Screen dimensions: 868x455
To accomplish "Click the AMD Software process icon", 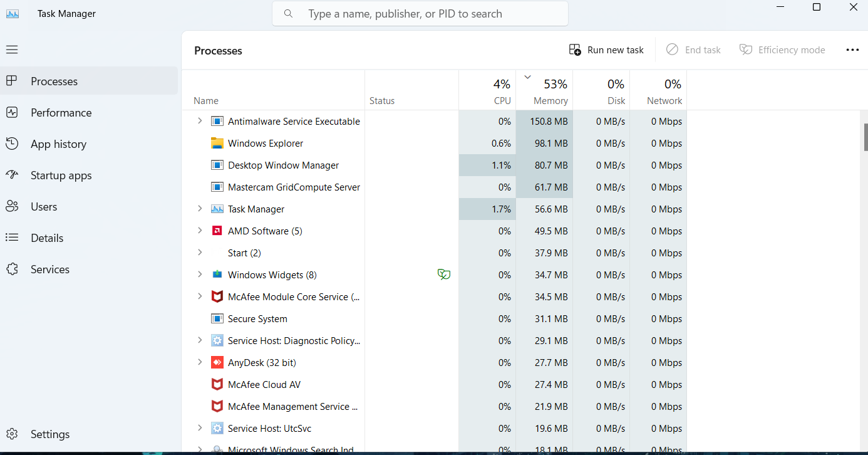I will click(x=217, y=231).
